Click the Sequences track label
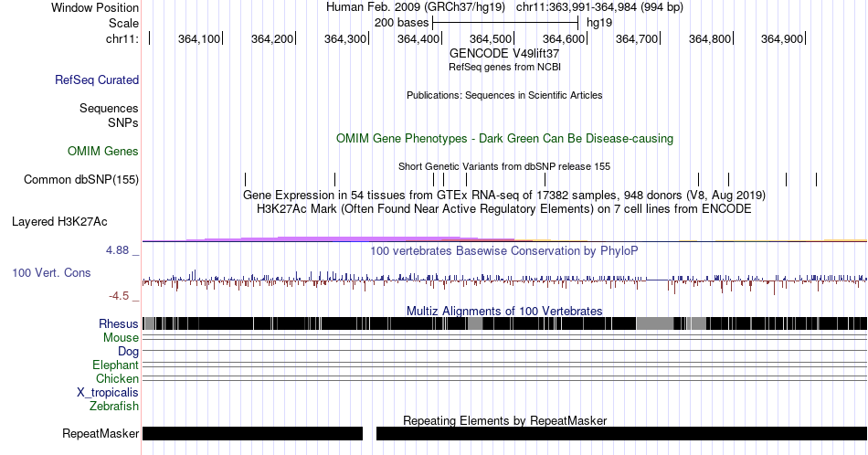The width and height of the screenshot is (868, 455). click(109, 109)
